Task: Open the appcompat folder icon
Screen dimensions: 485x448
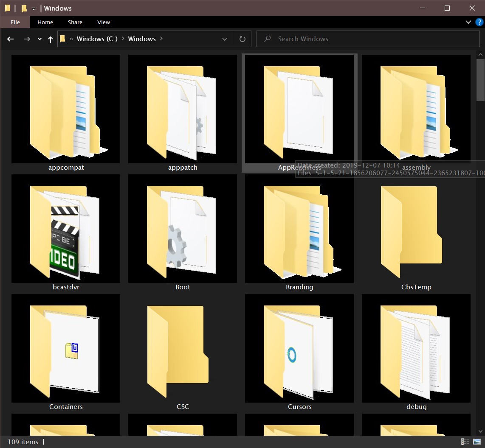Action: 66,109
